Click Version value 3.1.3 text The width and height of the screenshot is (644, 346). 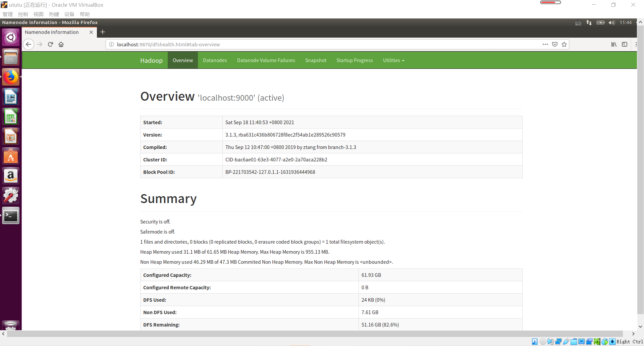(285, 135)
